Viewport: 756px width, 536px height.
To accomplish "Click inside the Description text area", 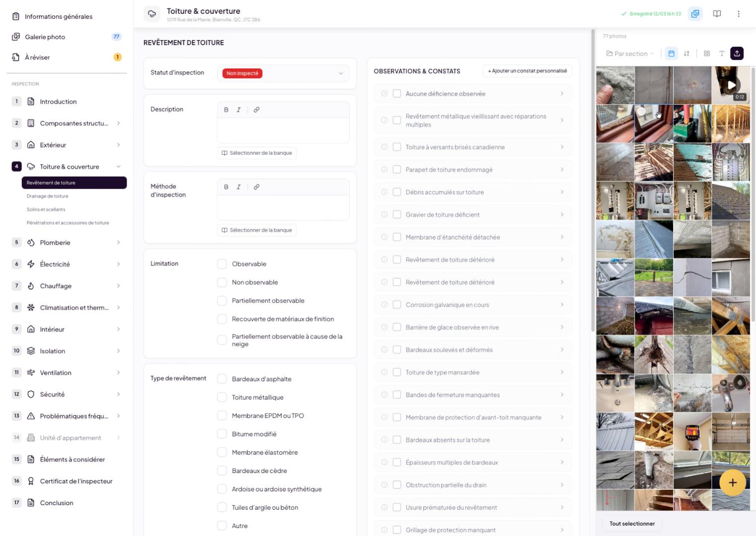I will (x=283, y=131).
